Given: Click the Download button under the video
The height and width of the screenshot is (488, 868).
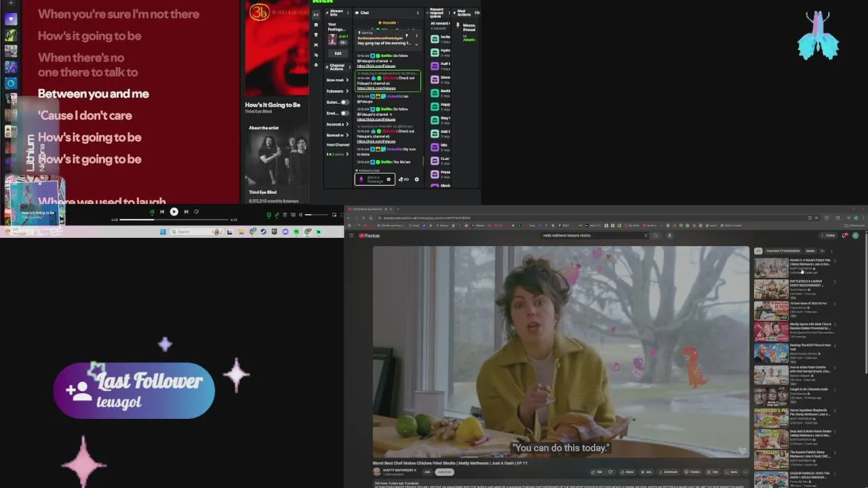Looking at the screenshot, I should [668, 472].
